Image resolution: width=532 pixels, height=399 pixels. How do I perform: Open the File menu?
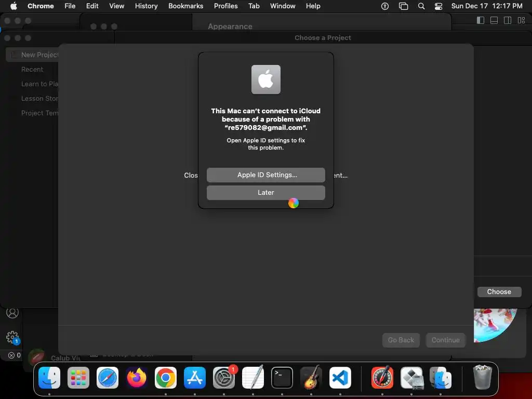pyautogui.click(x=70, y=6)
